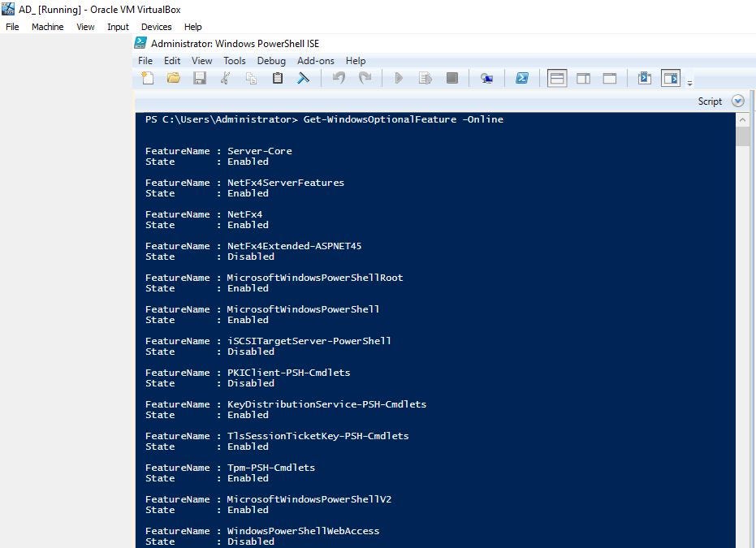
Task: Create a new script
Action: pos(147,78)
